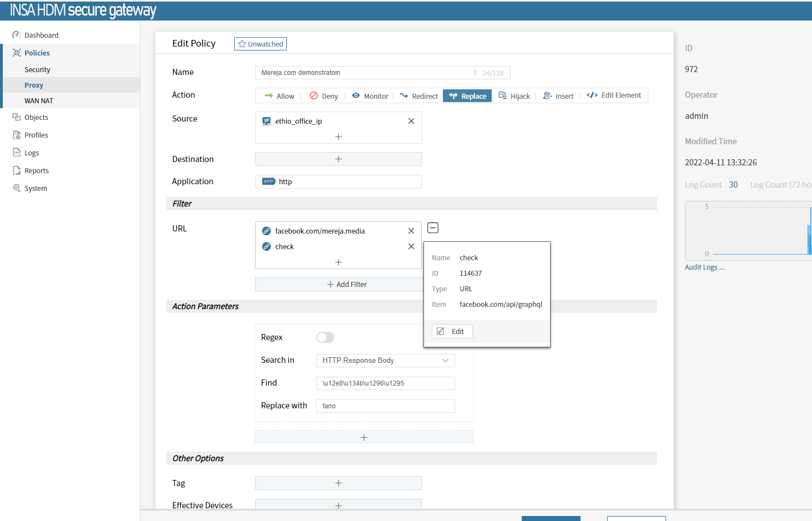This screenshot has width=812, height=521.
Task: Remove the check URL entry
Action: click(411, 246)
